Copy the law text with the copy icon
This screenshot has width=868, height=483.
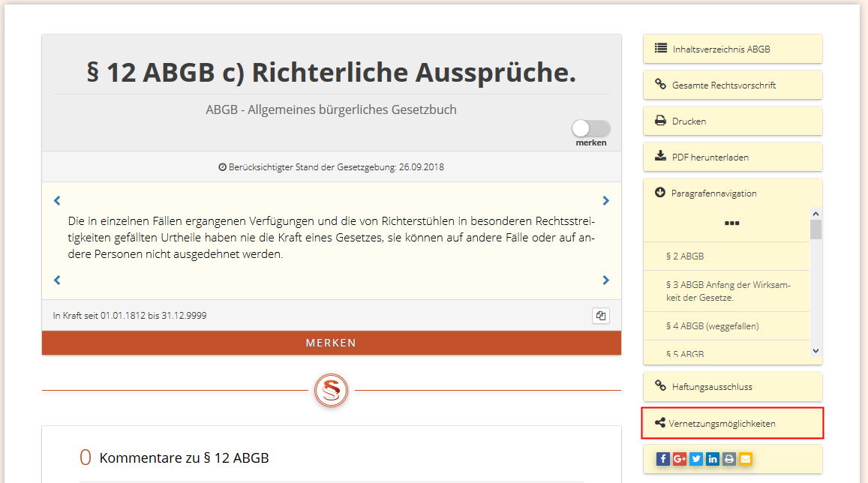[600, 316]
